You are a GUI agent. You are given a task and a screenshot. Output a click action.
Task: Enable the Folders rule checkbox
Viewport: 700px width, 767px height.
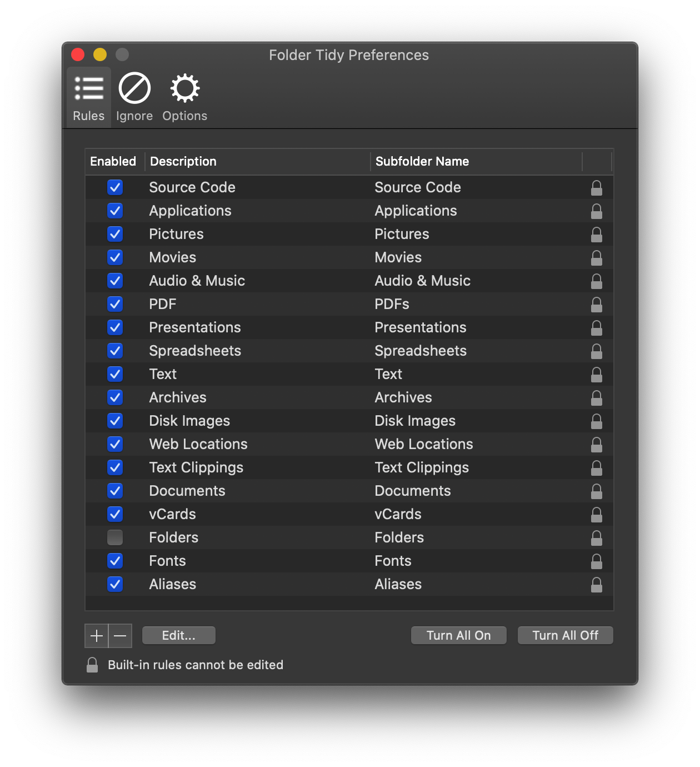(115, 537)
